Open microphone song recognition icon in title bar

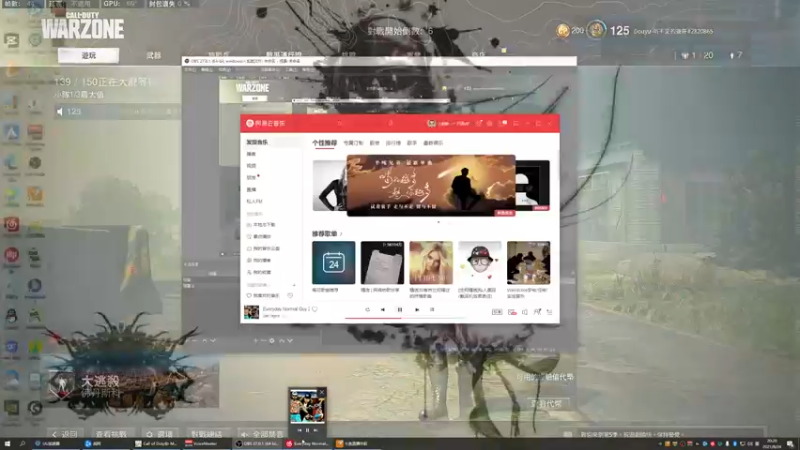tap(391, 123)
